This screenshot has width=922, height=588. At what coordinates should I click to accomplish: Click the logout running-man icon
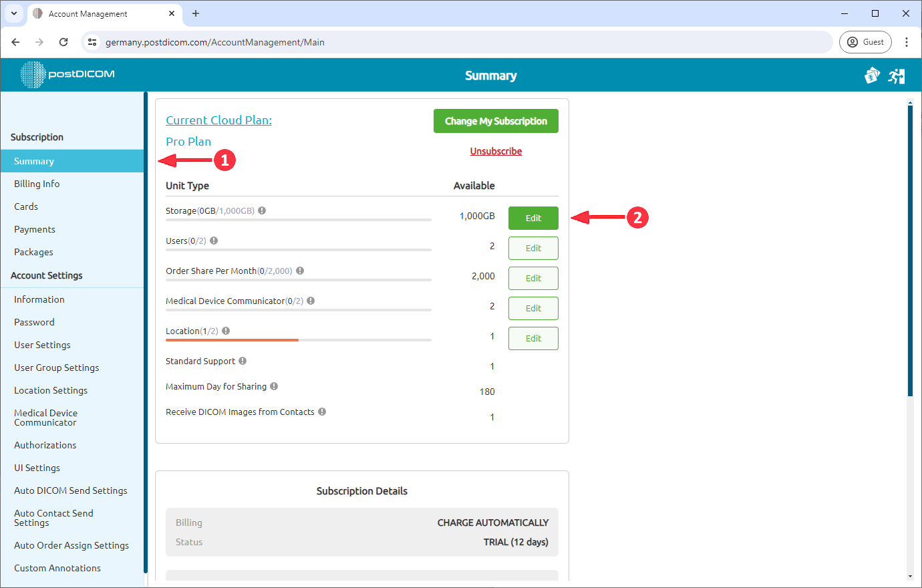[897, 76]
